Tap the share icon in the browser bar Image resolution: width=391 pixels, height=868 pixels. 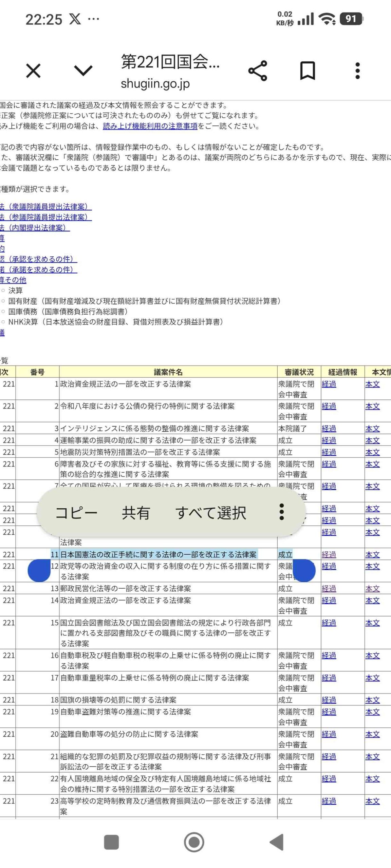pos(258,71)
